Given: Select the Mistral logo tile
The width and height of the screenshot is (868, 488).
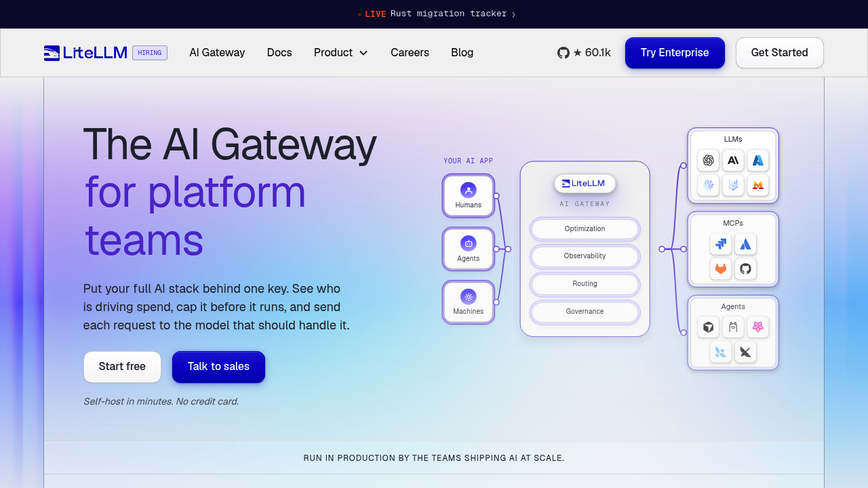Looking at the screenshot, I should point(758,185).
